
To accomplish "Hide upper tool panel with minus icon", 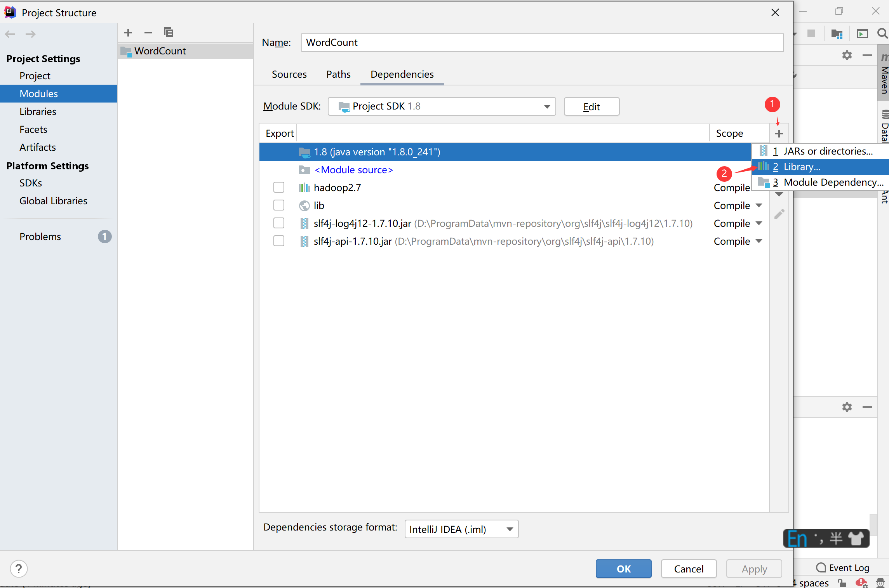I will click(x=867, y=55).
